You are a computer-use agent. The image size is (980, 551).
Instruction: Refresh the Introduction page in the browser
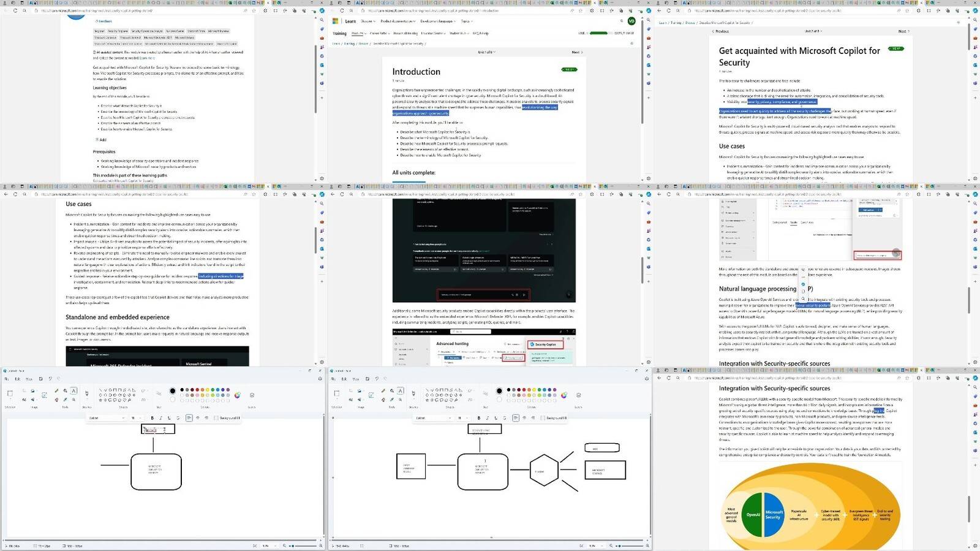(342, 10)
